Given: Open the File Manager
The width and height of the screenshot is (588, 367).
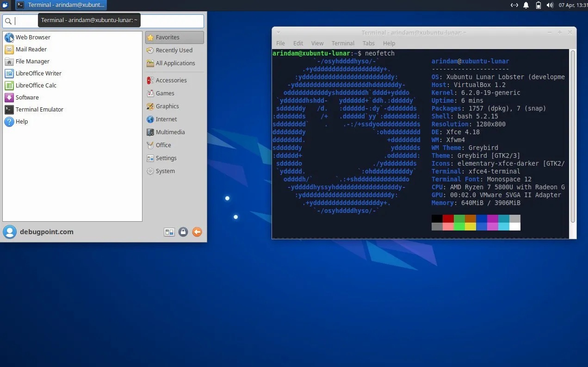Looking at the screenshot, I should (32, 61).
